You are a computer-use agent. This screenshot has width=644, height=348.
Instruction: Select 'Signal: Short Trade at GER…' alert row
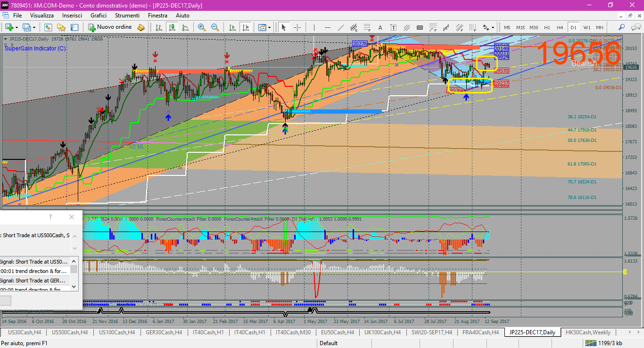(35, 281)
